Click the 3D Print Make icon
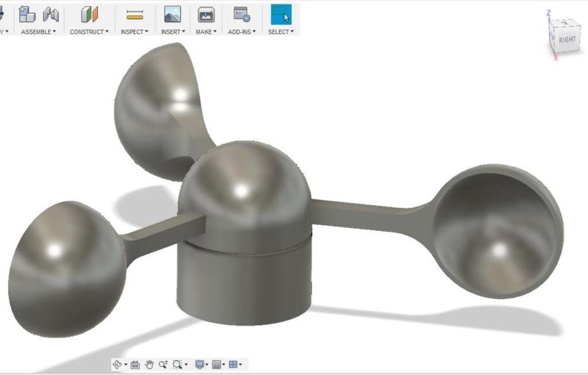This screenshot has height=375, width=588. point(206,15)
